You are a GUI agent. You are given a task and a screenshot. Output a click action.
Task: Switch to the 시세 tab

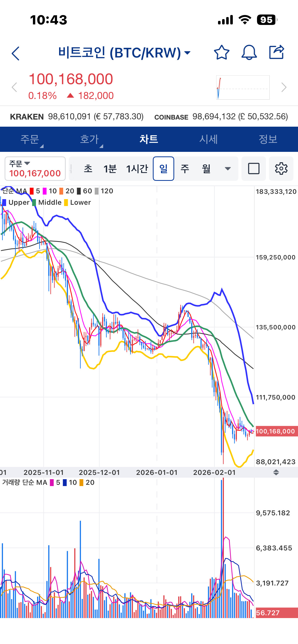pos(208,139)
